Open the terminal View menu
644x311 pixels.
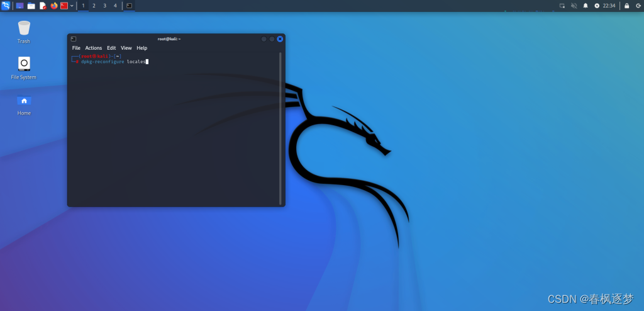coord(126,48)
